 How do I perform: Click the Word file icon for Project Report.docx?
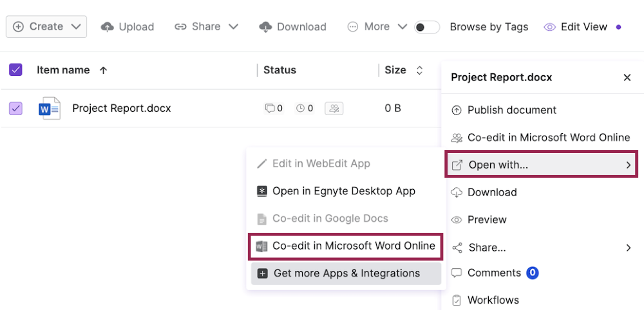[50, 109]
